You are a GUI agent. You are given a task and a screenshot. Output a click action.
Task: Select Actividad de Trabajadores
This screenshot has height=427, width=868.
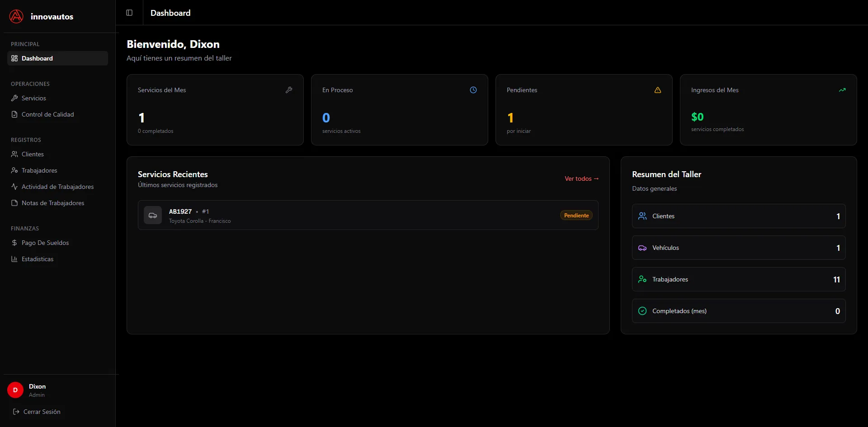tap(57, 187)
